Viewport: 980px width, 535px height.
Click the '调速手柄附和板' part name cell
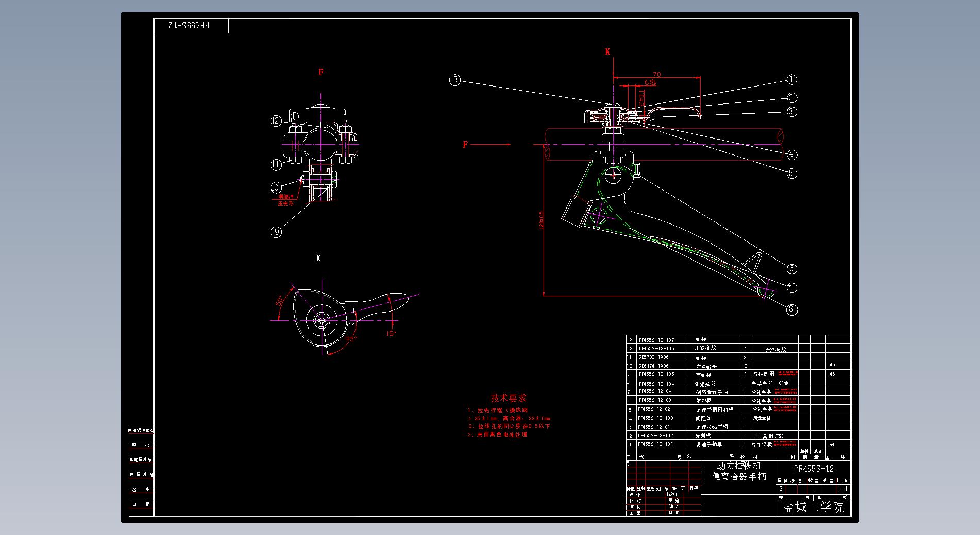coord(715,410)
